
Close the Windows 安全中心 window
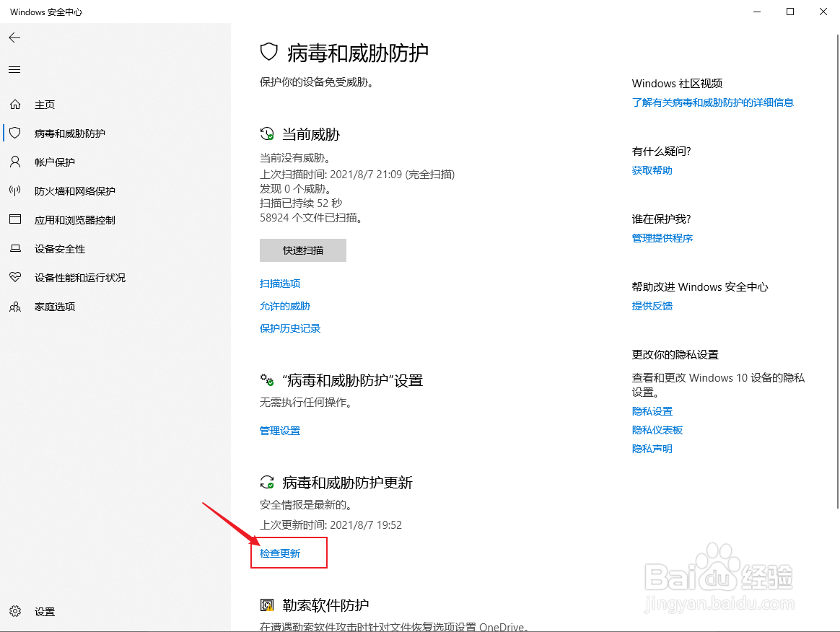point(823,12)
